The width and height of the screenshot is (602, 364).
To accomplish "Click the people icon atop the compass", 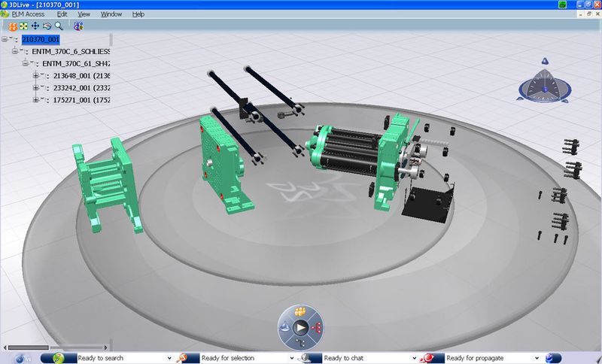I will click(x=300, y=311).
